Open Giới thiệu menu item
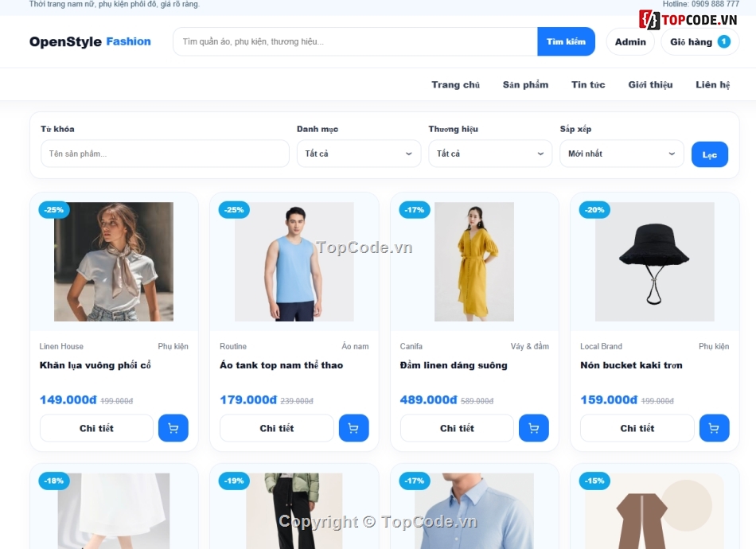 pyautogui.click(x=650, y=85)
